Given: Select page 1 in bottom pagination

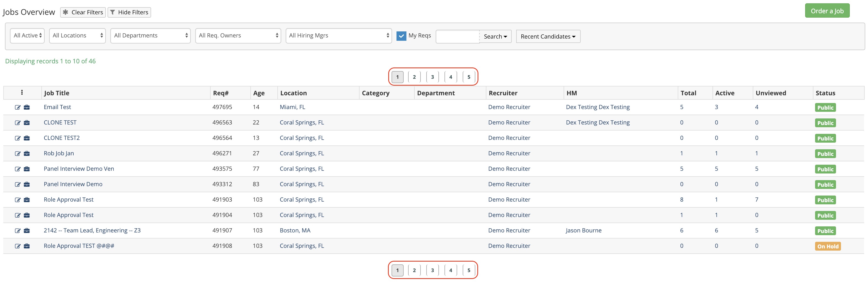Looking at the screenshot, I should click(x=398, y=270).
